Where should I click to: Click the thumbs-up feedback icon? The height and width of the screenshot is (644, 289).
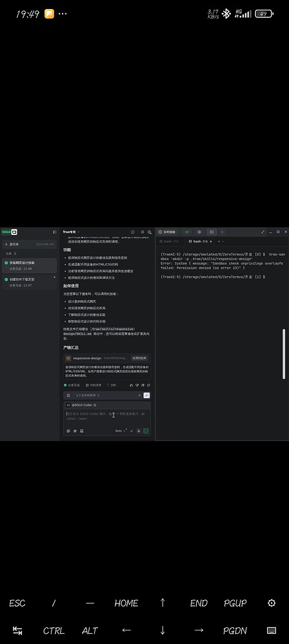(x=132, y=385)
